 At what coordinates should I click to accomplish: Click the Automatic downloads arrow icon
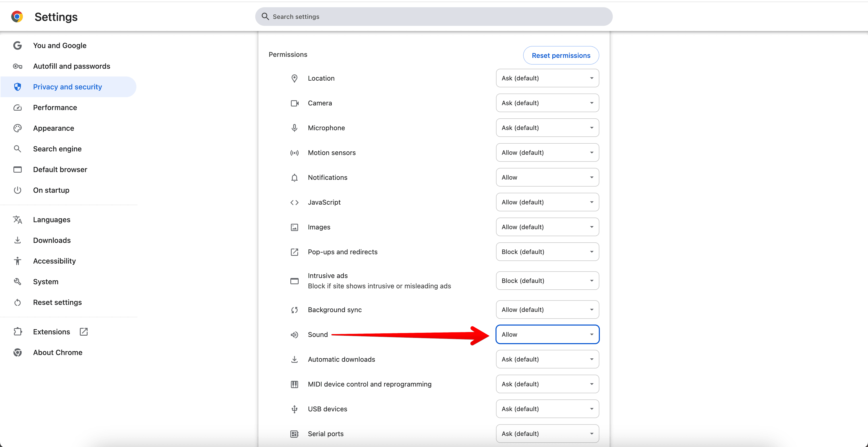pos(295,359)
